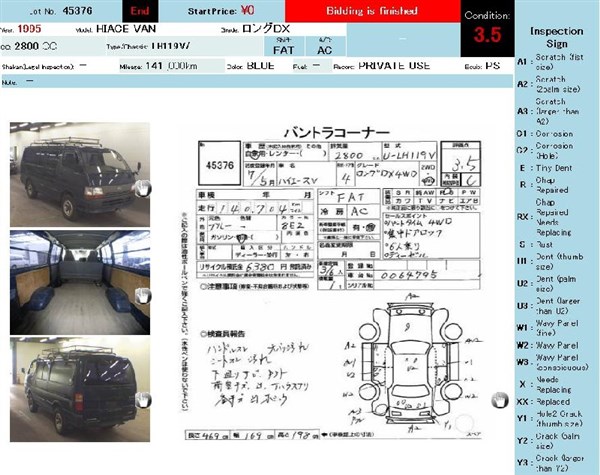Select the model name HIACE VAN

[126, 29]
